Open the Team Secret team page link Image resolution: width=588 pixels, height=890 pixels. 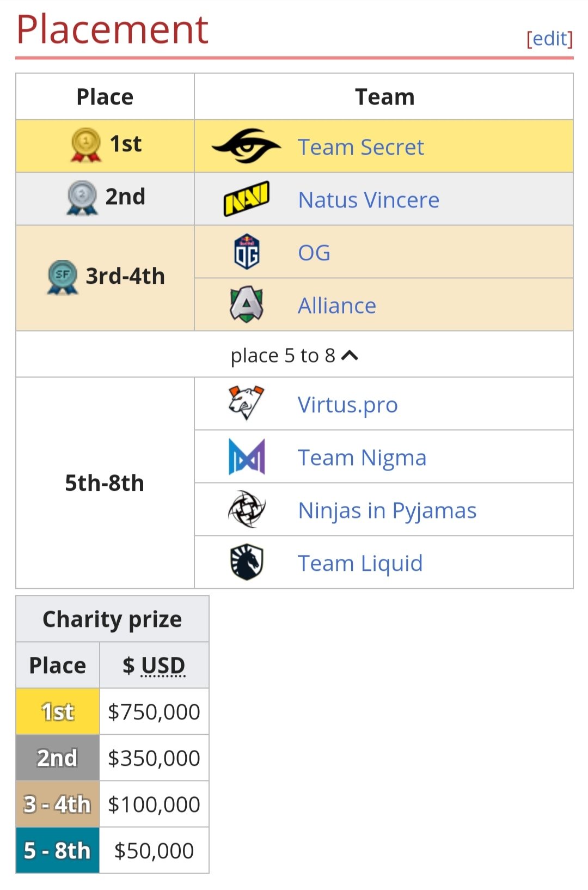point(360,147)
